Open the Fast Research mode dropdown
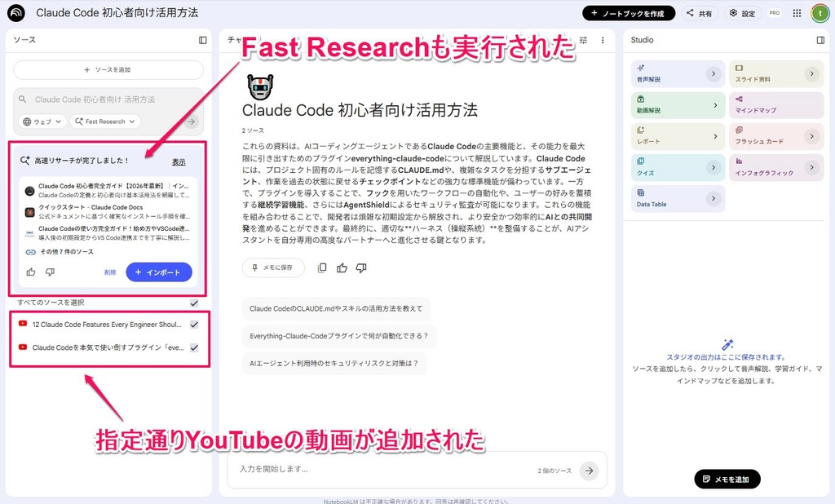The width and height of the screenshot is (835, 504). tap(105, 122)
